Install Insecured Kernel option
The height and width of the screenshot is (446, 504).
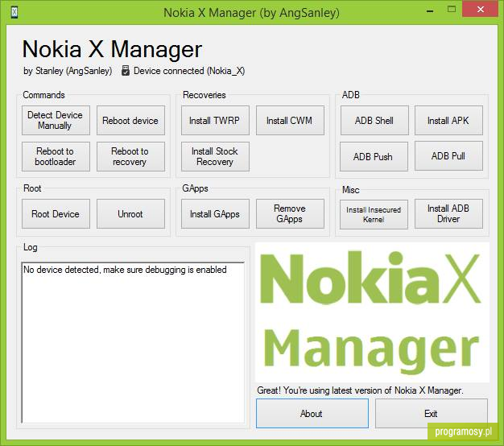pyautogui.click(x=374, y=215)
